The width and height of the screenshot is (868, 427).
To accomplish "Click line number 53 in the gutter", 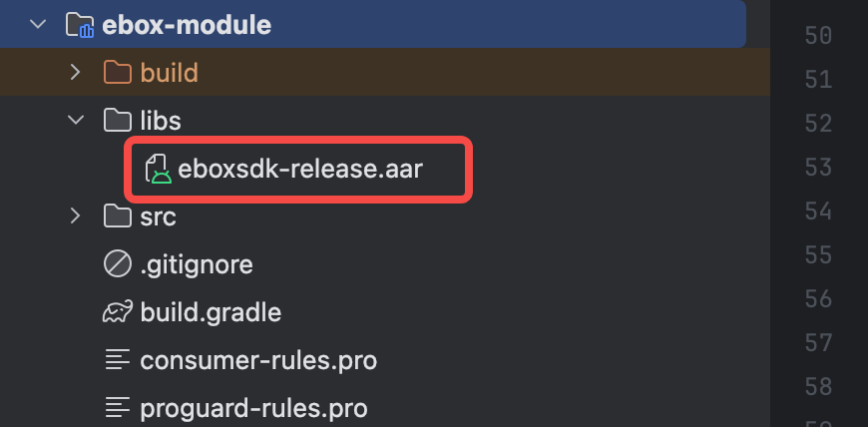I will [818, 168].
